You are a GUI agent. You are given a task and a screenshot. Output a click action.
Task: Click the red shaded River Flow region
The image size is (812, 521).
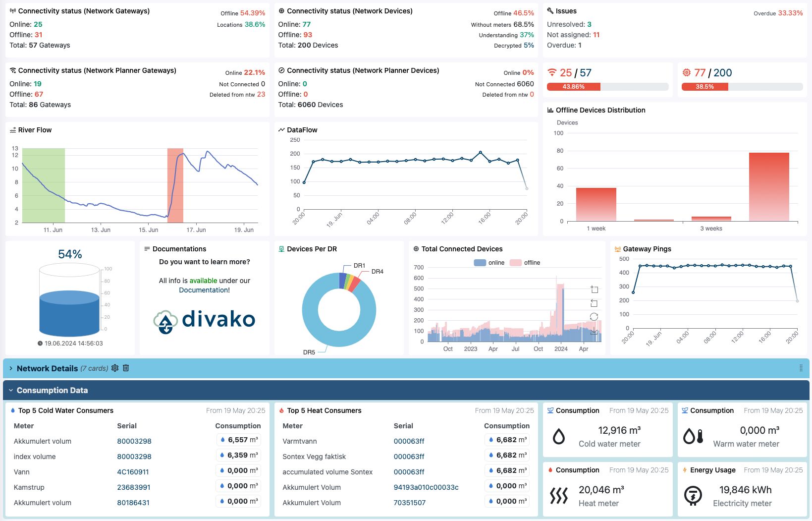(x=175, y=185)
